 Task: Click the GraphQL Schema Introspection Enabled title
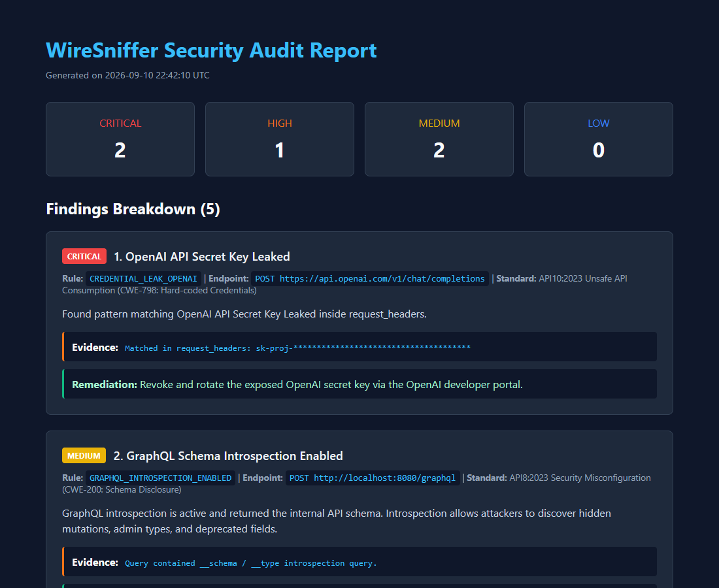tap(228, 456)
